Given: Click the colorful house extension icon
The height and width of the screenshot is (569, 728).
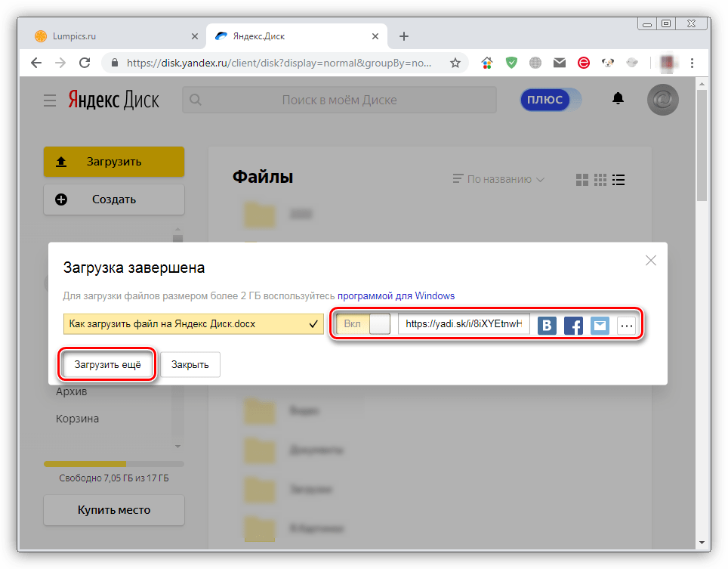Looking at the screenshot, I should [487, 63].
